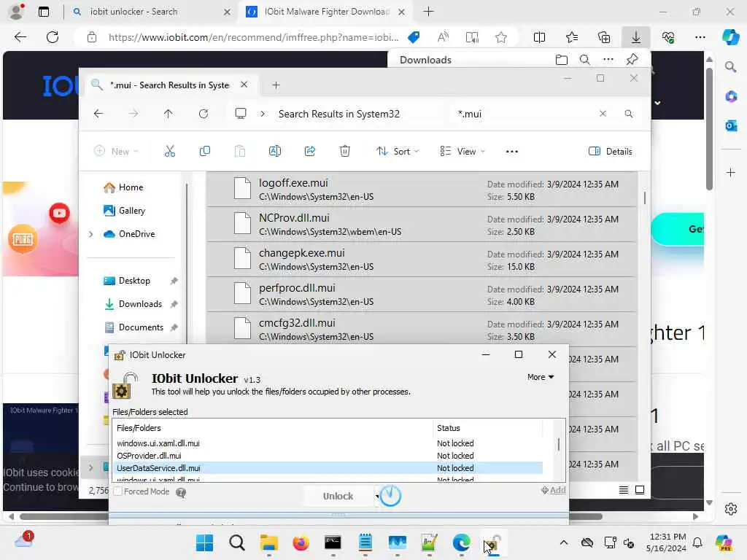The width and height of the screenshot is (747, 560).
Task: Click the Edge page horizontal scrollbar
Action: pos(311,516)
